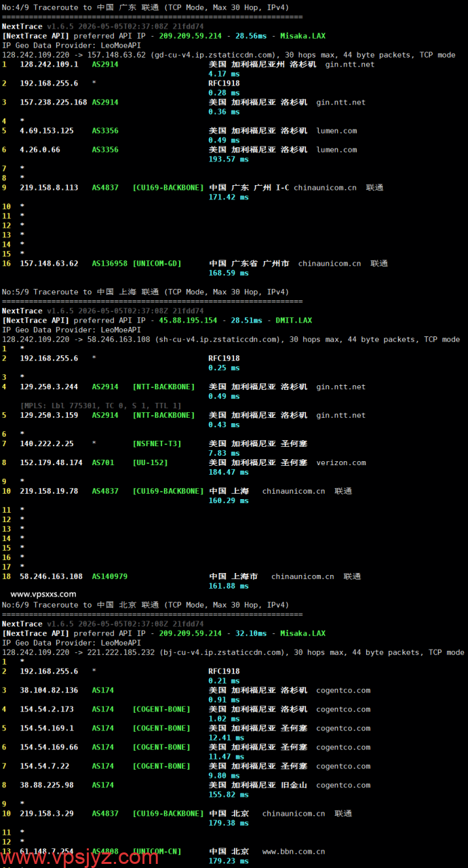Click the No:4/9 Traceroute header line
The height and width of the screenshot is (868, 468).
tap(146, 7)
